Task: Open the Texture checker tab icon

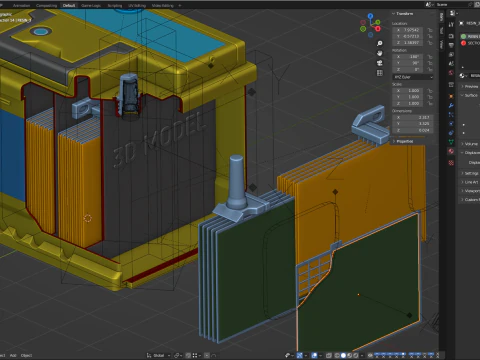Action: [451, 163]
